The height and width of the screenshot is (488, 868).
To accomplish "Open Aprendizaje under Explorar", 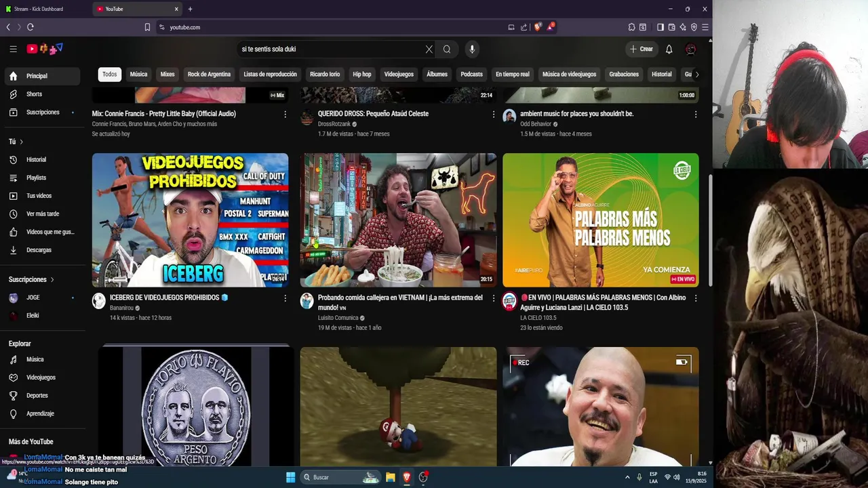I will click(42, 413).
